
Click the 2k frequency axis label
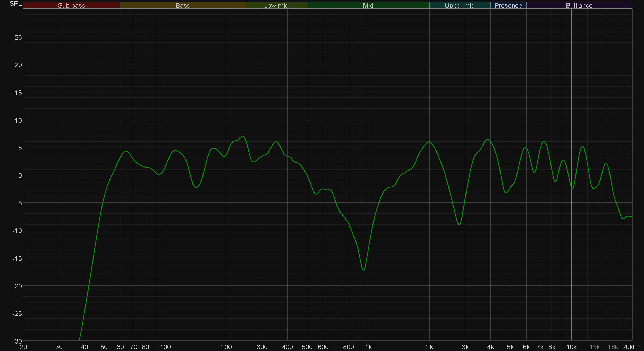click(x=429, y=347)
